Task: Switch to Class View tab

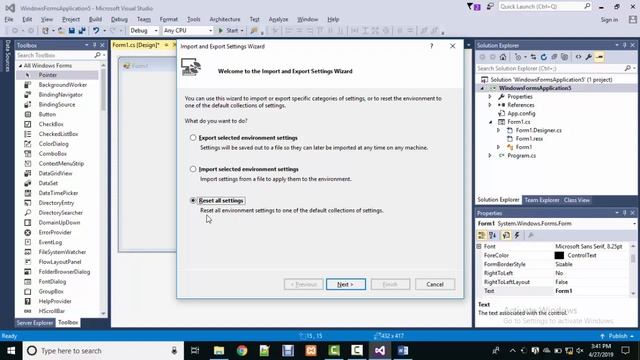Action: 577,200
